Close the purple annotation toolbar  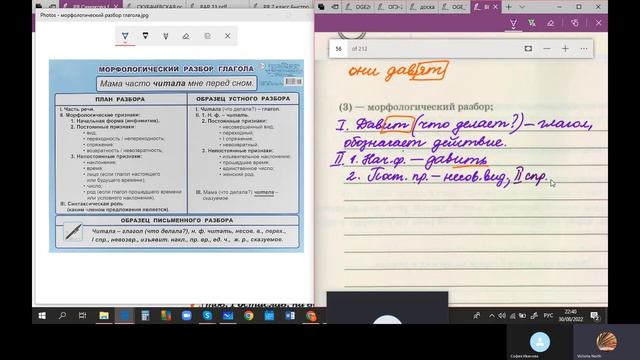598,23
